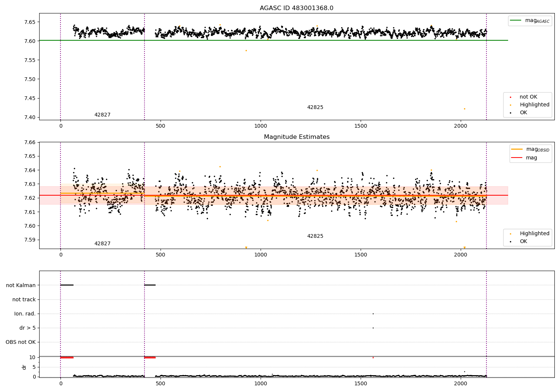The width and height of the screenshot is (560, 392).
Task: Select the red 'mag' legend entry
Action: [x=525, y=158]
